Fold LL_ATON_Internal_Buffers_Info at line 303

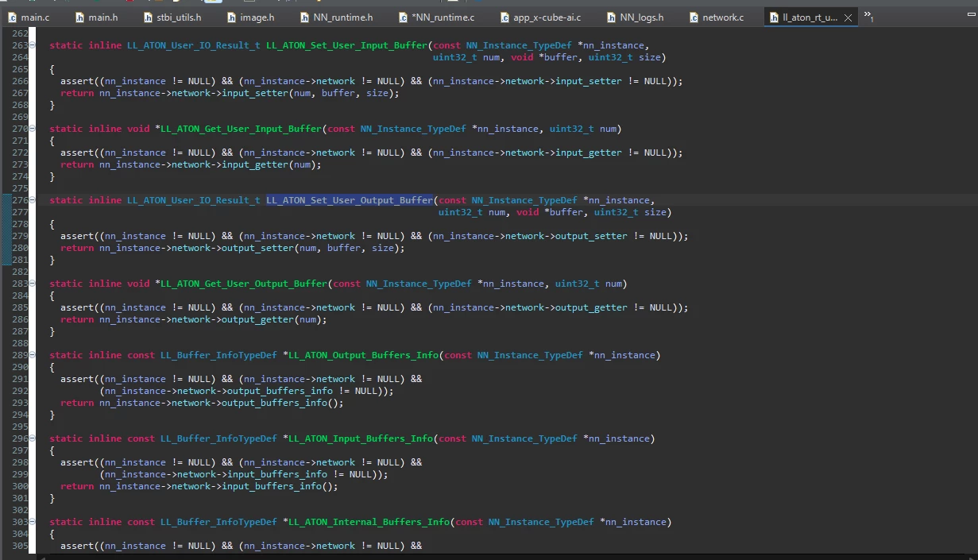coord(33,522)
